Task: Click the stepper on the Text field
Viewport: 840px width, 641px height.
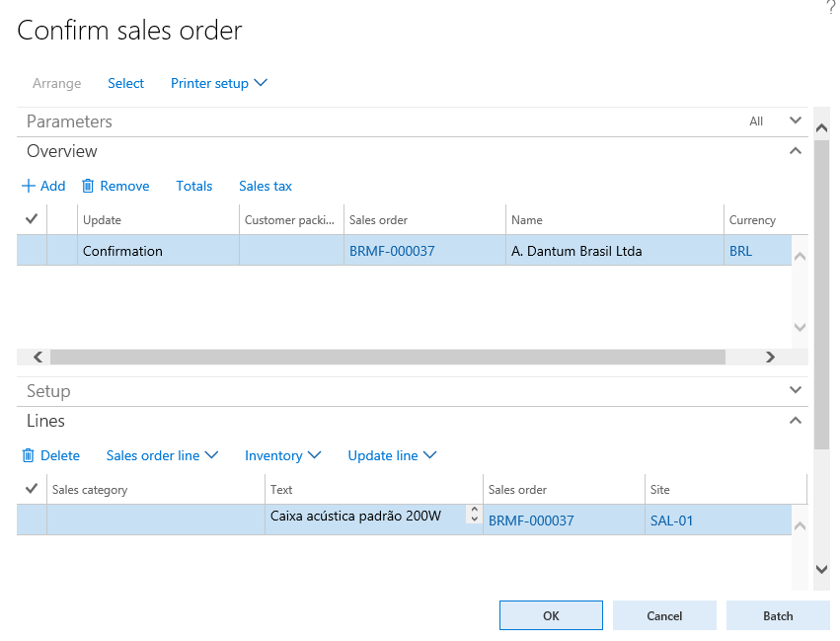Action: coord(474,515)
